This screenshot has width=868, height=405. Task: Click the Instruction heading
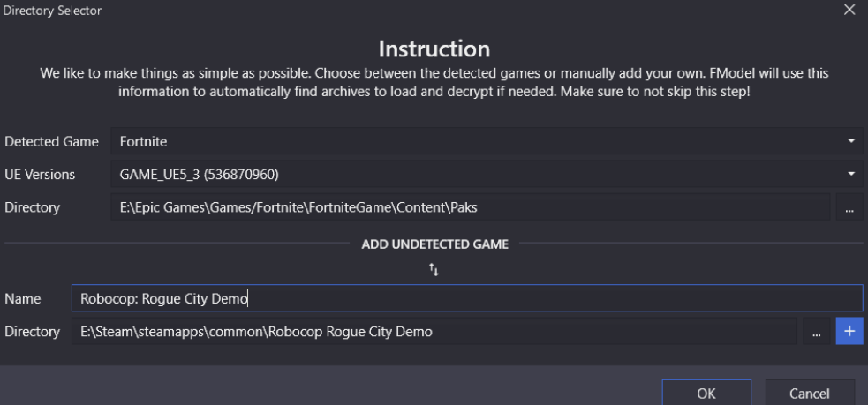434,49
